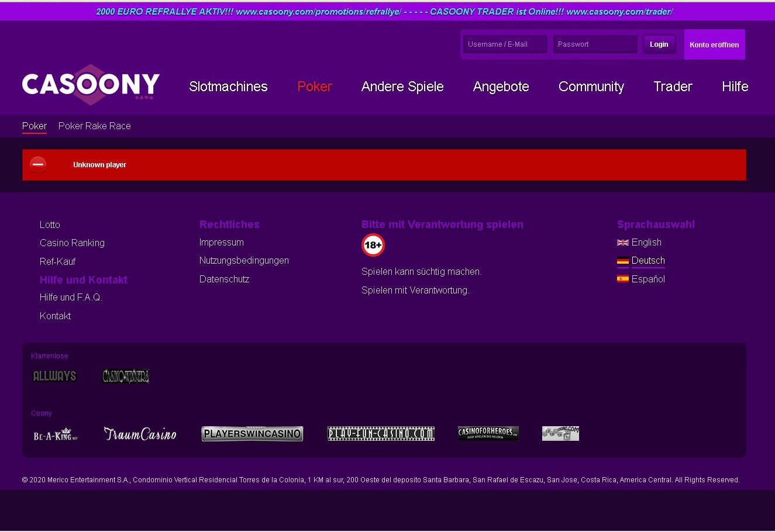Image resolution: width=775 pixels, height=532 pixels.
Task: Open the small casino.com banner
Action: click(x=560, y=433)
